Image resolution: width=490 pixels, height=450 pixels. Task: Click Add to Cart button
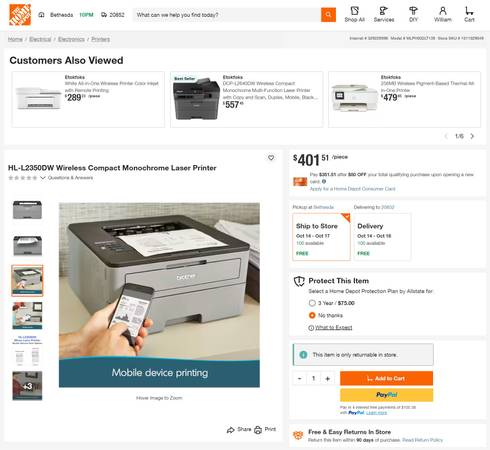(x=386, y=378)
